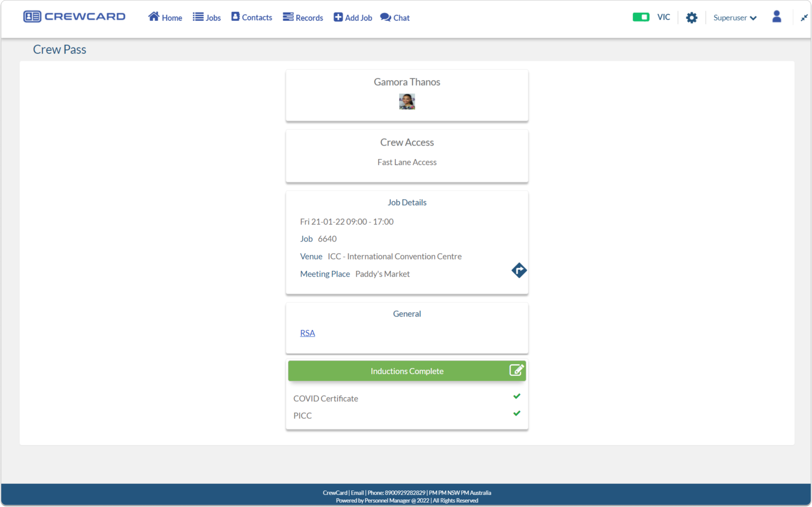Open the Jobs menu item
The image size is (812, 507).
click(207, 17)
